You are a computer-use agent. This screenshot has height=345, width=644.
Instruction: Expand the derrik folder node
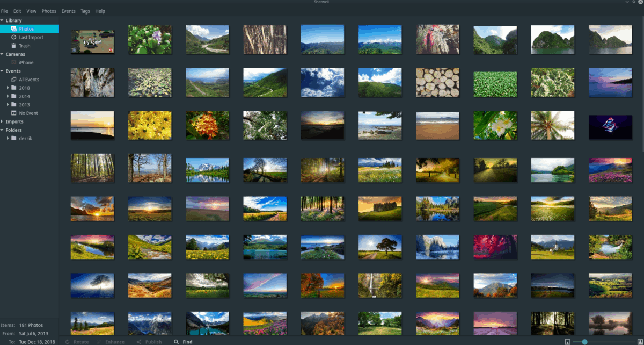tap(8, 138)
